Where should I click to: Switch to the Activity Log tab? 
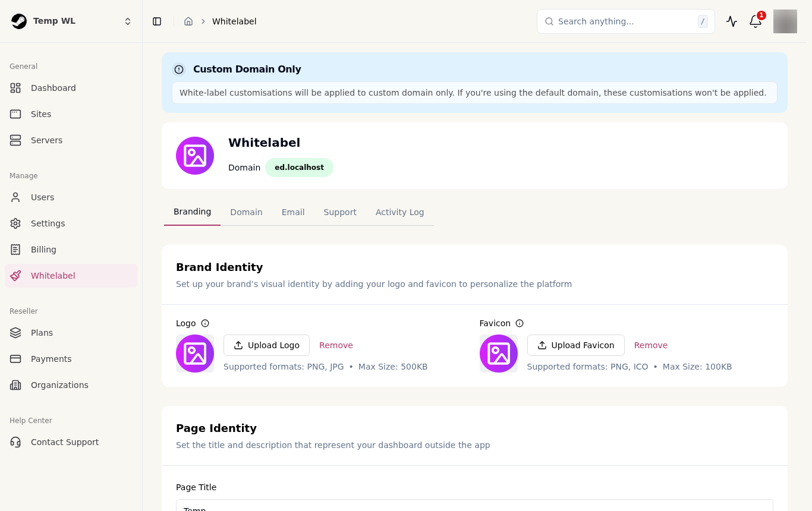[x=400, y=212]
